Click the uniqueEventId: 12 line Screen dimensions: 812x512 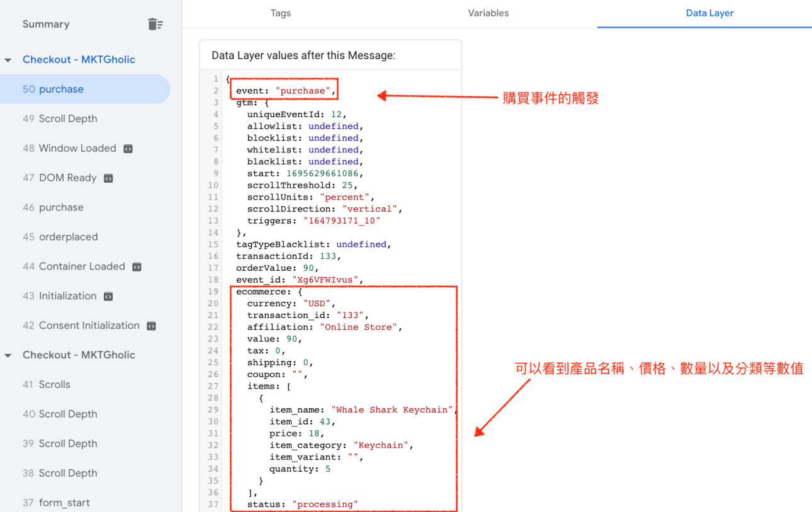click(296, 115)
